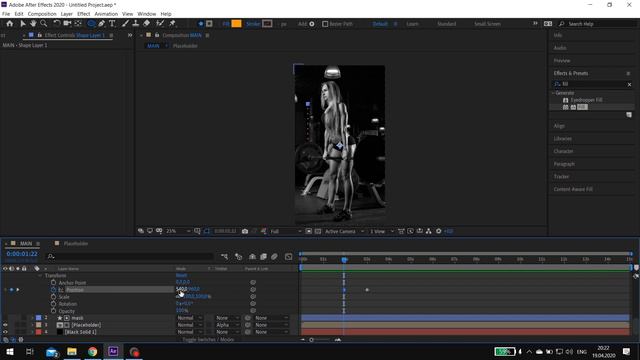640x360 pixels.
Task: Open the Alpha track matte dropdown
Action: (227, 325)
